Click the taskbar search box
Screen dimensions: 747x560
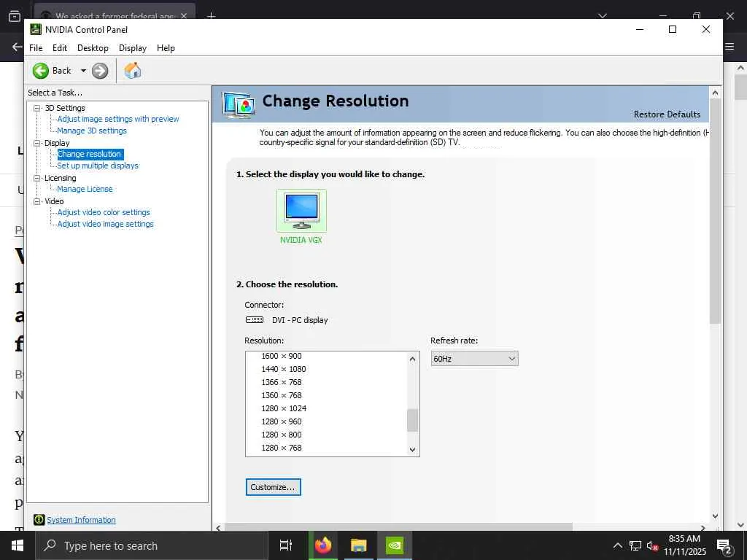tap(152, 545)
